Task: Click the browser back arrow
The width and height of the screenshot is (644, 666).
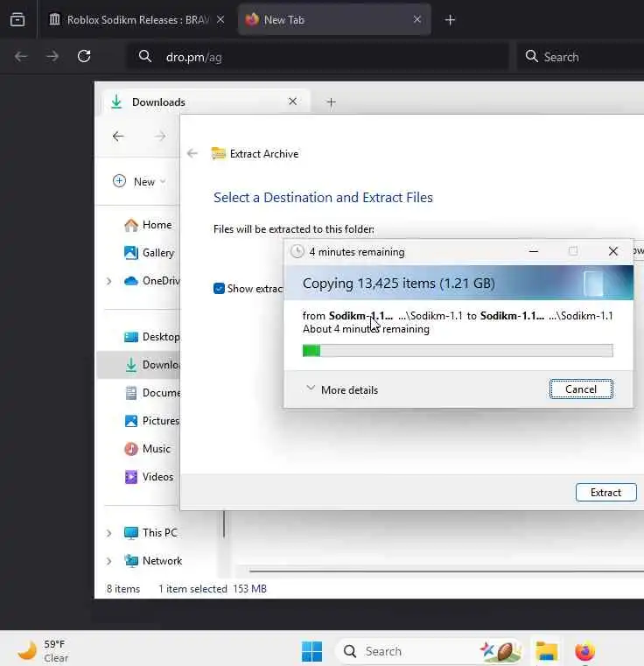Action: coord(20,56)
